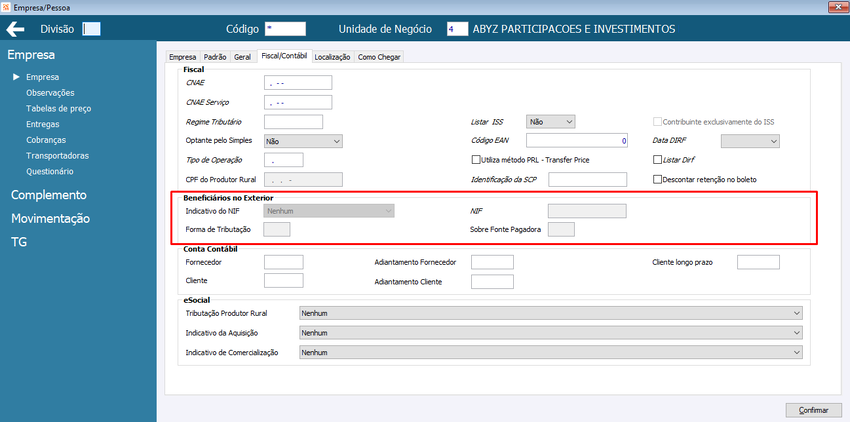Expand Indicativo da Aquisição dropdown

pyautogui.click(x=550, y=333)
